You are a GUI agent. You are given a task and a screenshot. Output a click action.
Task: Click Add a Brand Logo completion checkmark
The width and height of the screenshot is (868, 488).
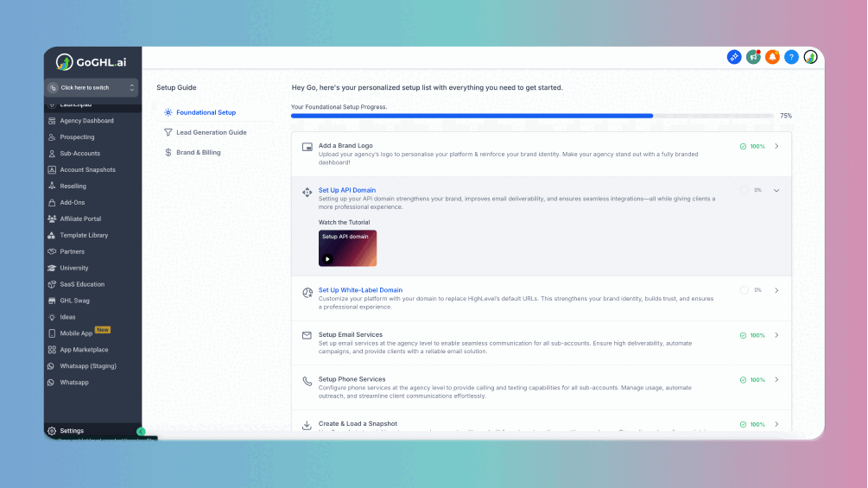[x=744, y=147]
